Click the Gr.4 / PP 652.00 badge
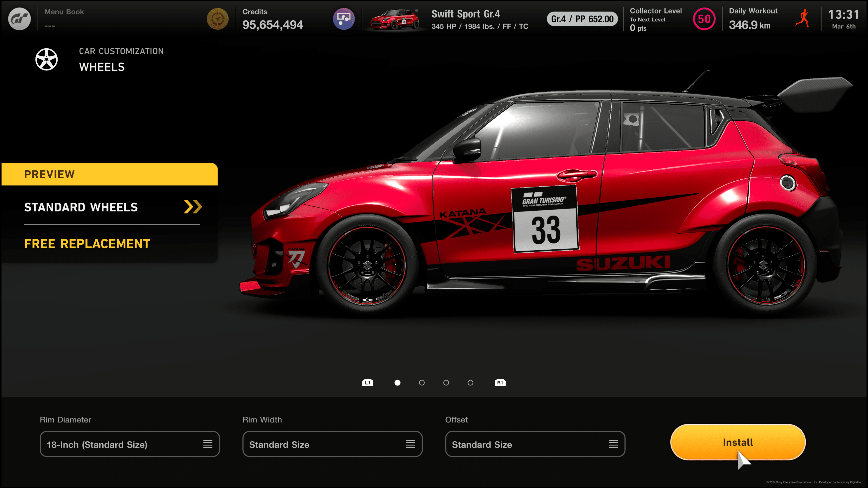 coord(582,19)
